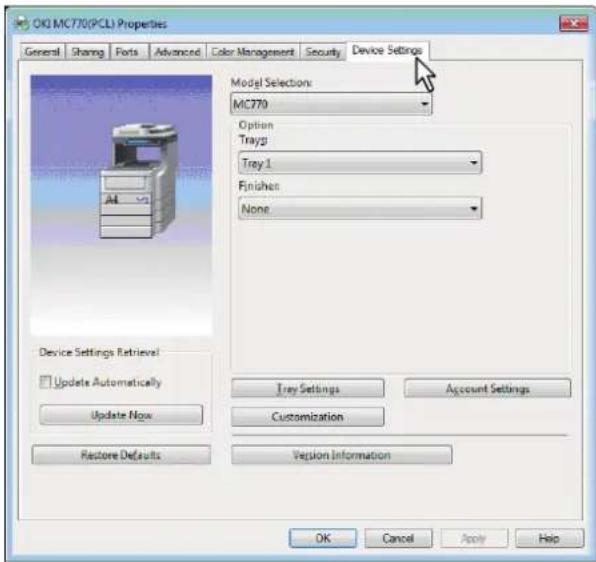This screenshot has height=562, width=596.
Task: Select the Advanced tab
Action: 178,52
